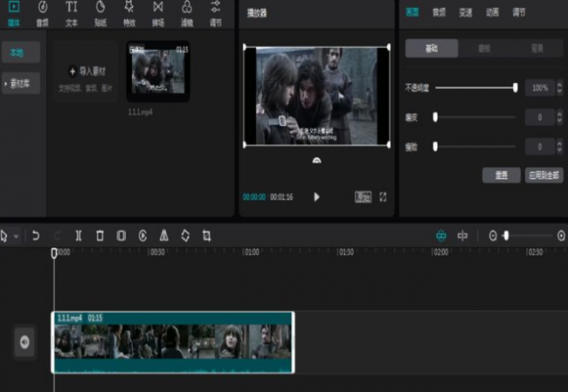Click the rotate handle below the preview frame

coord(316,160)
